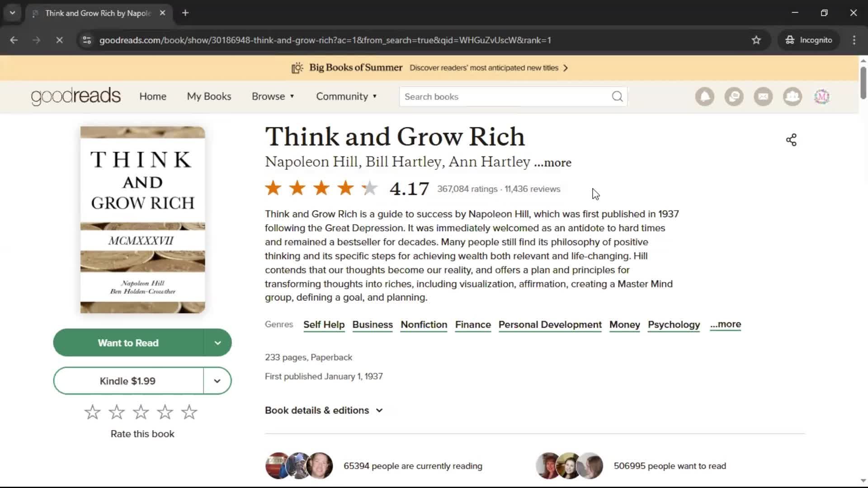Open author Ann Hartley's page
Viewport: 868px width, 488px height.
coord(489,162)
